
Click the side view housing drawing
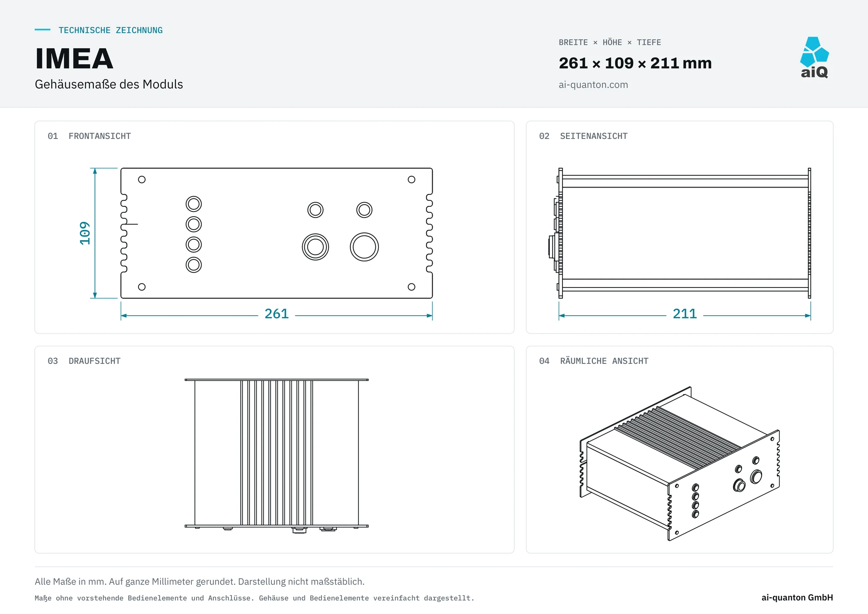pyautogui.click(x=680, y=233)
